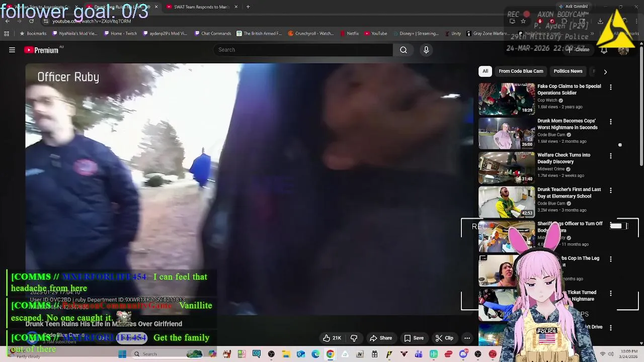Open options menu for Welfare Check video
Screen dimensions: 644x362
coord(611,156)
